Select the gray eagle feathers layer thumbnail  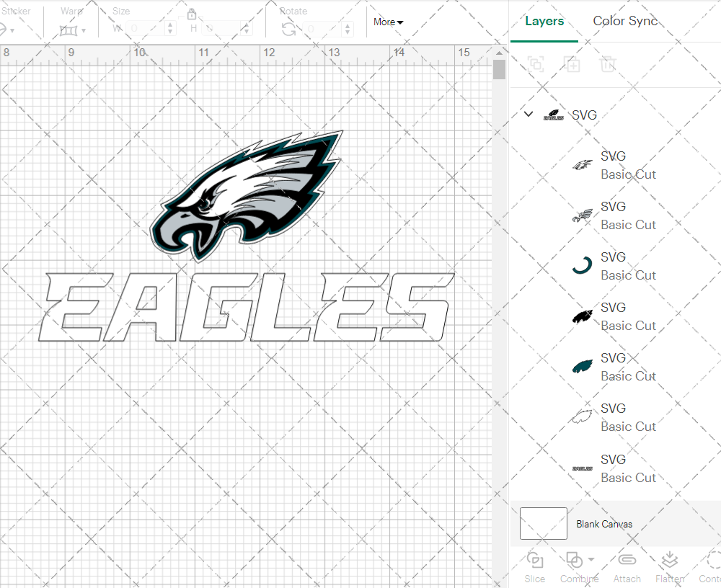click(582, 215)
